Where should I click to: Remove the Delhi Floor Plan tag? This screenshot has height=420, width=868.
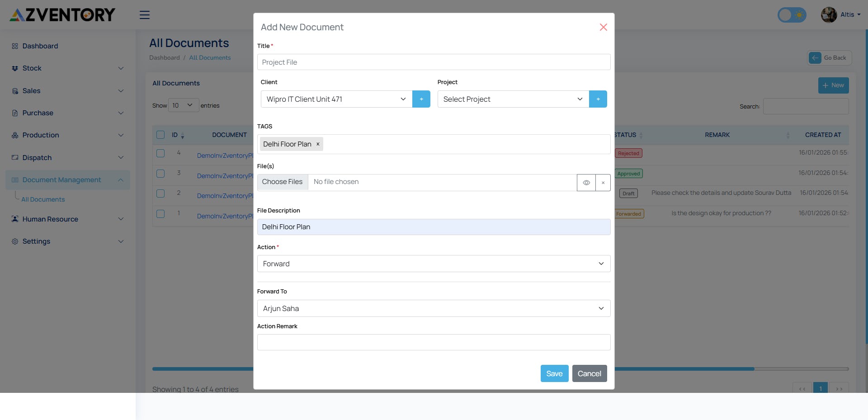(x=318, y=144)
